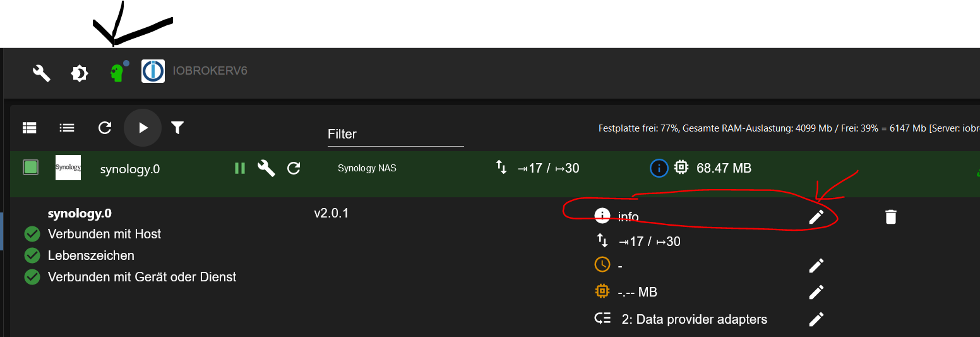Click the blue info icon in synology row
The height and width of the screenshot is (337, 980).
(x=659, y=168)
